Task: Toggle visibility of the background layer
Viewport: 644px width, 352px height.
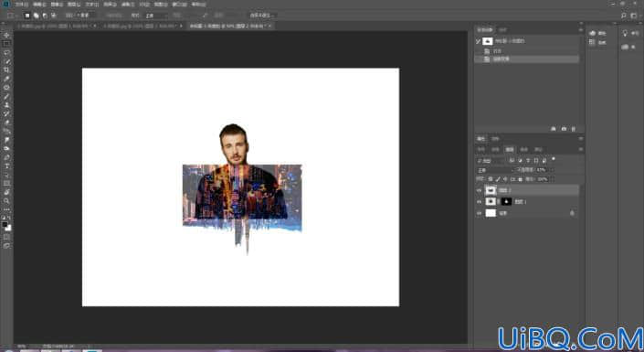Action: pos(479,213)
